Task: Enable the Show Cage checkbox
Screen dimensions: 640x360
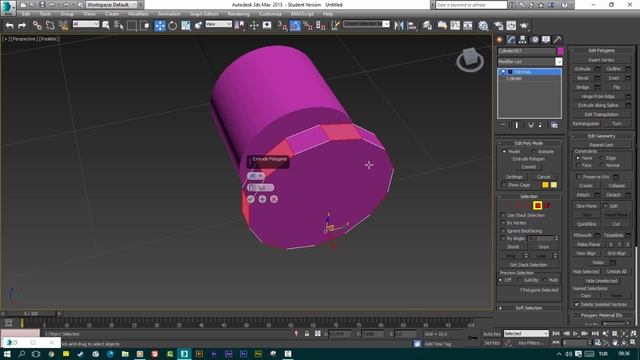Action: click(504, 185)
